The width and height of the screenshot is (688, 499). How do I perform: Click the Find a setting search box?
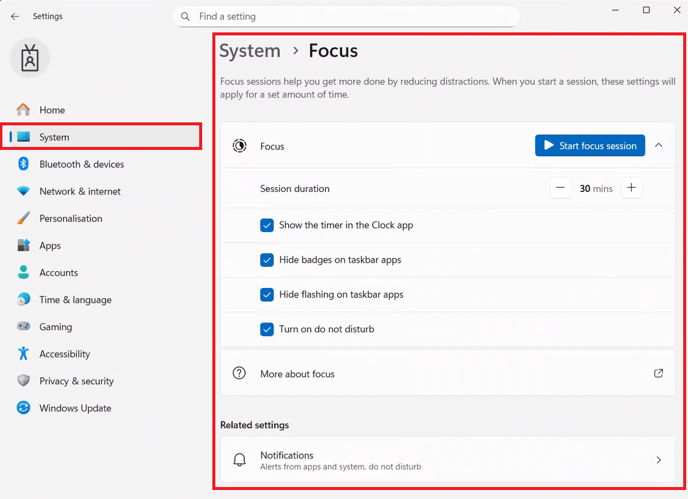point(350,17)
